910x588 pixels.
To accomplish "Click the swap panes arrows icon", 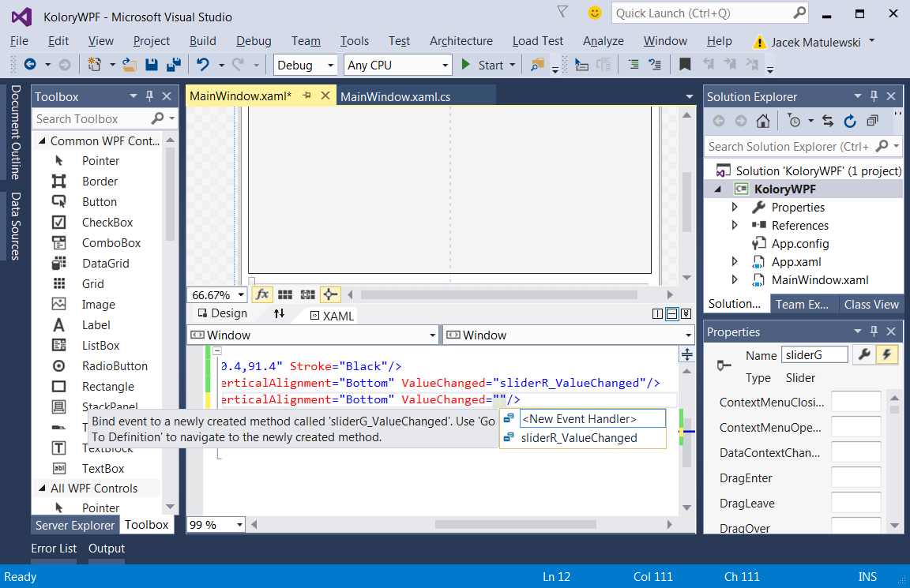I will (x=279, y=313).
